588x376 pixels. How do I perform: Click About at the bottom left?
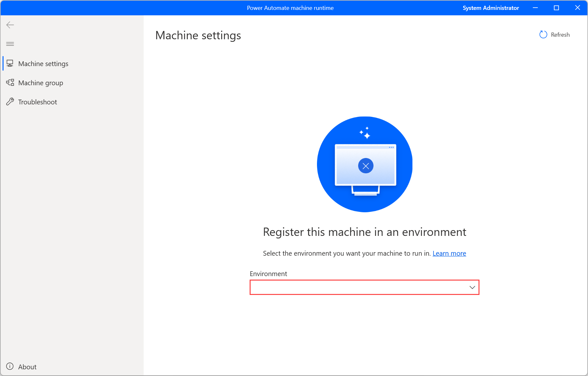click(27, 366)
